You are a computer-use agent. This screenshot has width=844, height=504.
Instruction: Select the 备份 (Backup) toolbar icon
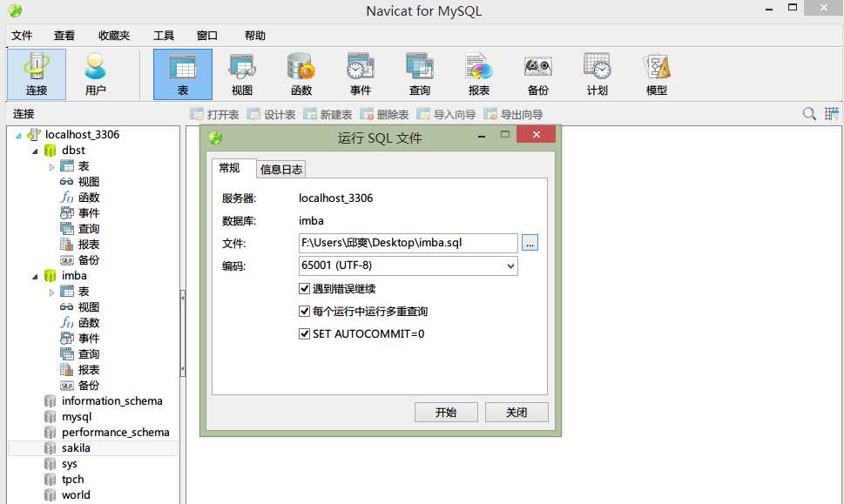[537, 74]
